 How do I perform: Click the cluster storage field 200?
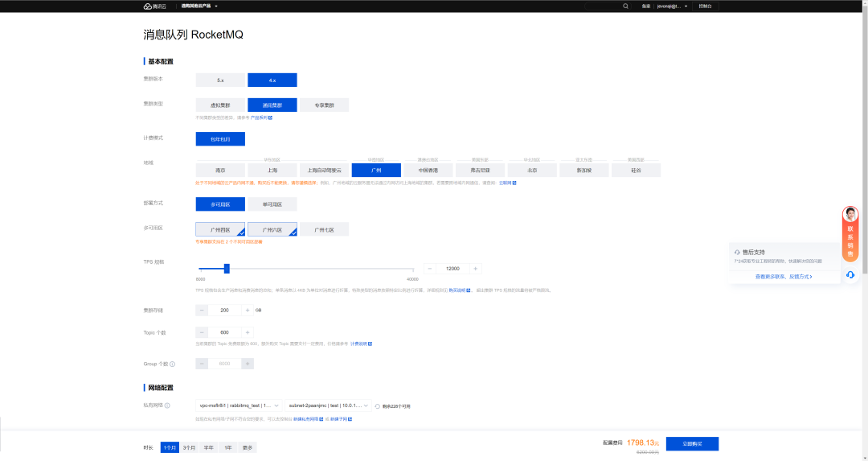[x=225, y=311]
